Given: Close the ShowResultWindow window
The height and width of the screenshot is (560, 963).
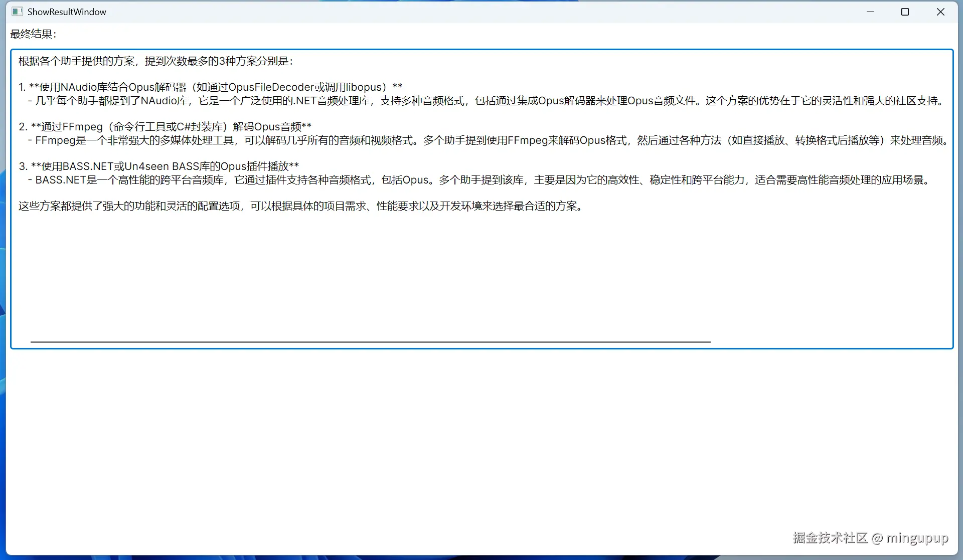Looking at the screenshot, I should pos(940,12).
